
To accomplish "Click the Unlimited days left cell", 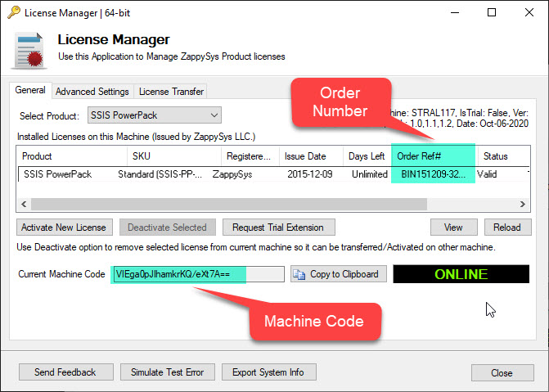I will [x=370, y=174].
